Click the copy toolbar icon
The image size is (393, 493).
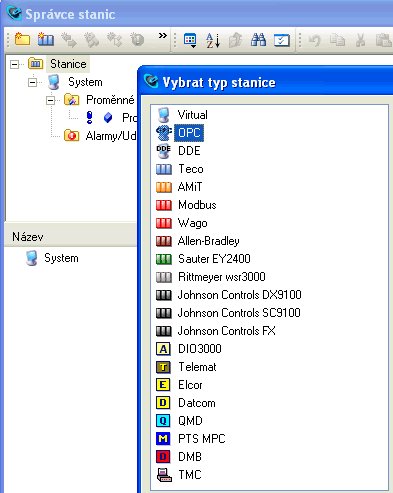pyautogui.click(x=337, y=40)
